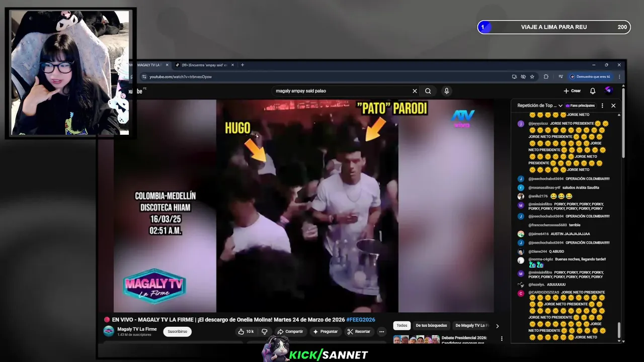644x362 pixels.
Task: Dislike the video
Action: click(265, 331)
